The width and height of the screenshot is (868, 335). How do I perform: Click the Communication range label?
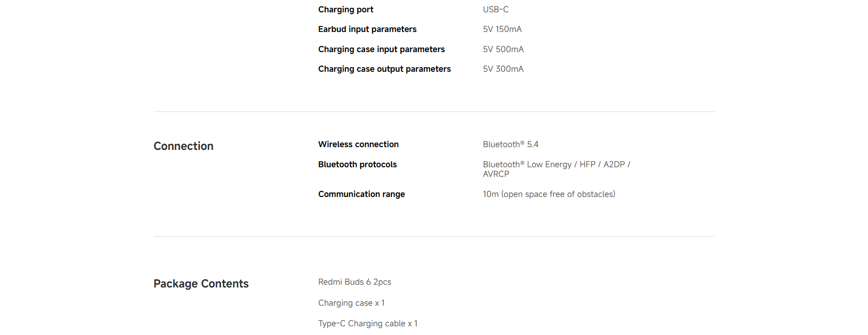361,194
